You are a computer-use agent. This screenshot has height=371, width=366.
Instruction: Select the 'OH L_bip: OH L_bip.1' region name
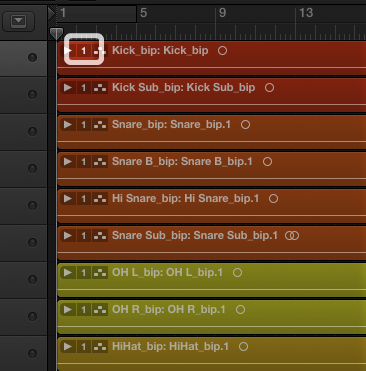(167, 273)
